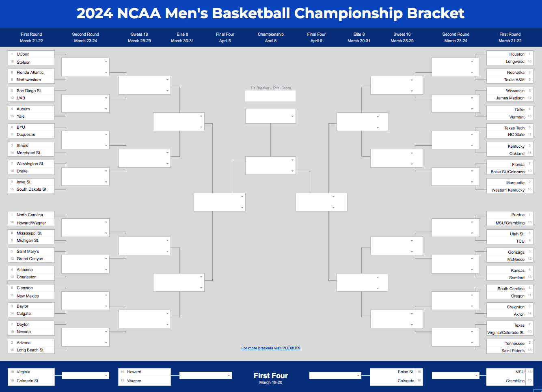Expand the MSU vs Grambling winner dropdown
This screenshot has height=392, width=542.
click(x=456, y=376)
